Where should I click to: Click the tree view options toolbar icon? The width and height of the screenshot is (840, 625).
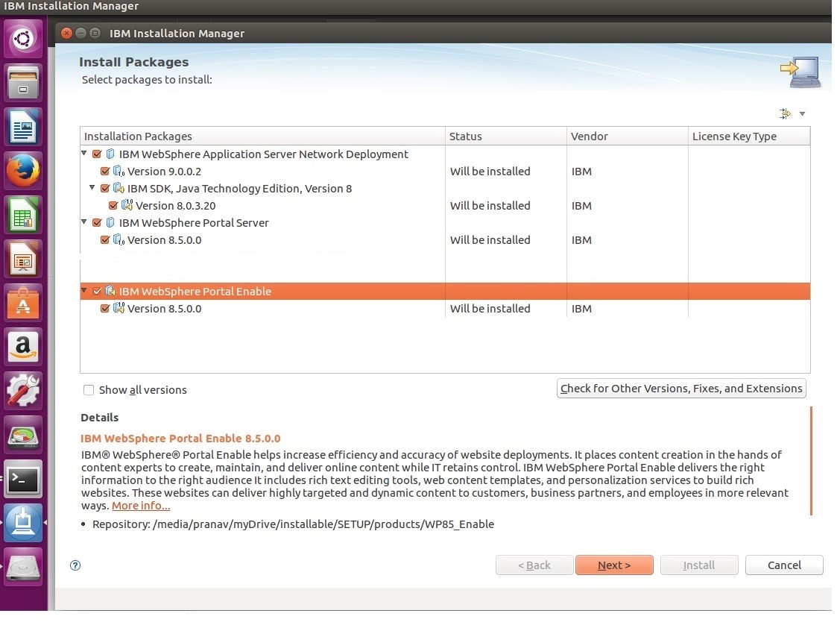pos(785,113)
